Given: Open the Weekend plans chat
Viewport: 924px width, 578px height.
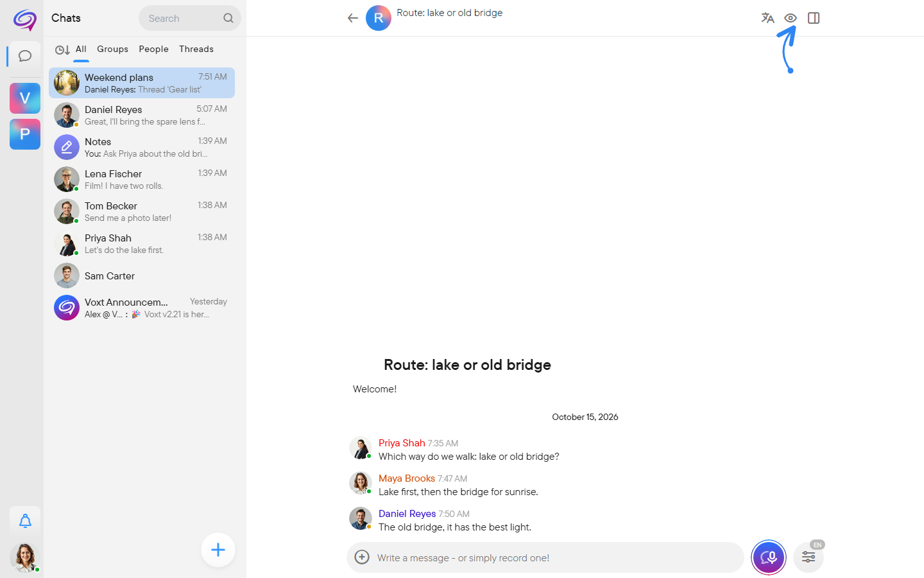Looking at the screenshot, I should [x=142, y=83].
